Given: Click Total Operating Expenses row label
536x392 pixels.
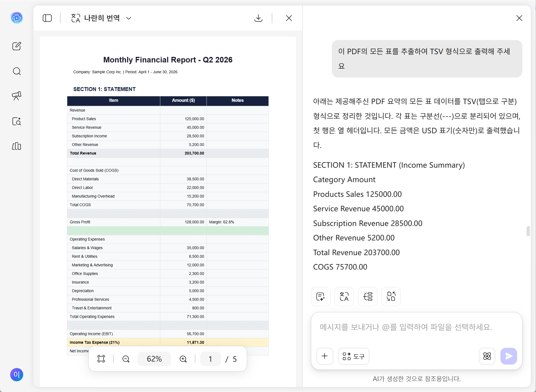Looking at the screenshot, I should [92, 316].
